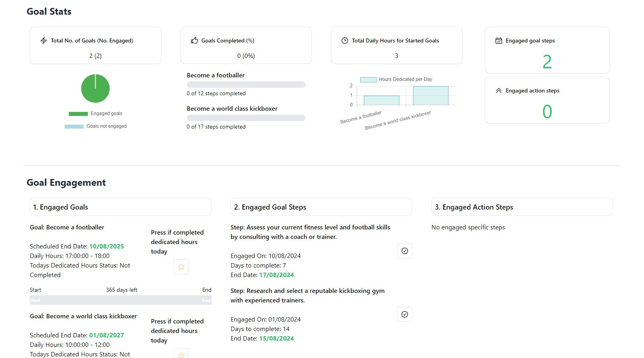The height and width of the screenshot is (358, 644).
Task: Mark the fitness assessment step as complete
Action: (x=404, y=251)
